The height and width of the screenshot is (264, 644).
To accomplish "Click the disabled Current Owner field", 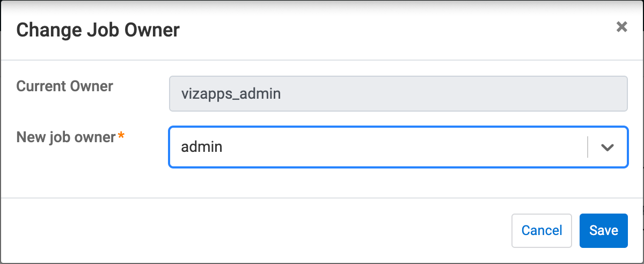I will click(398, 94).
